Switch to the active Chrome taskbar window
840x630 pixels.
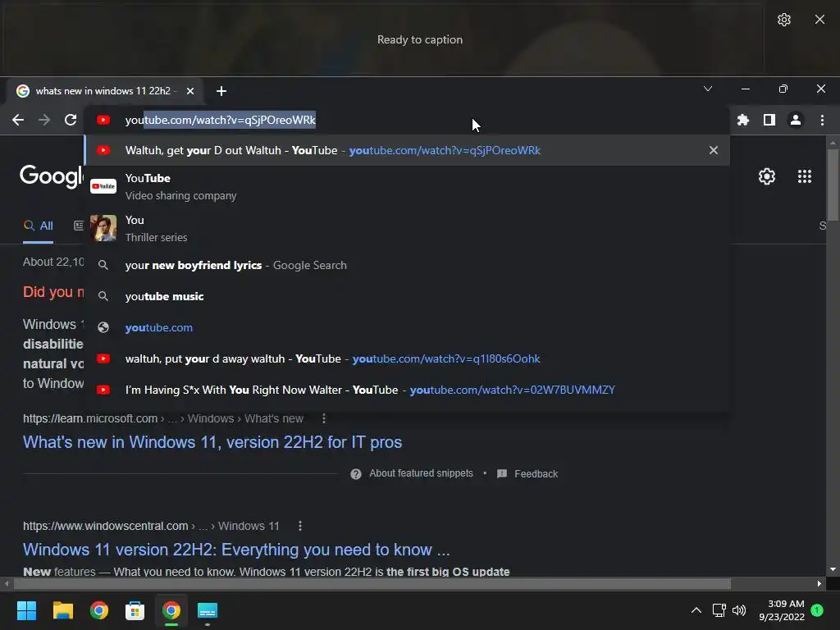coord(171,610)
